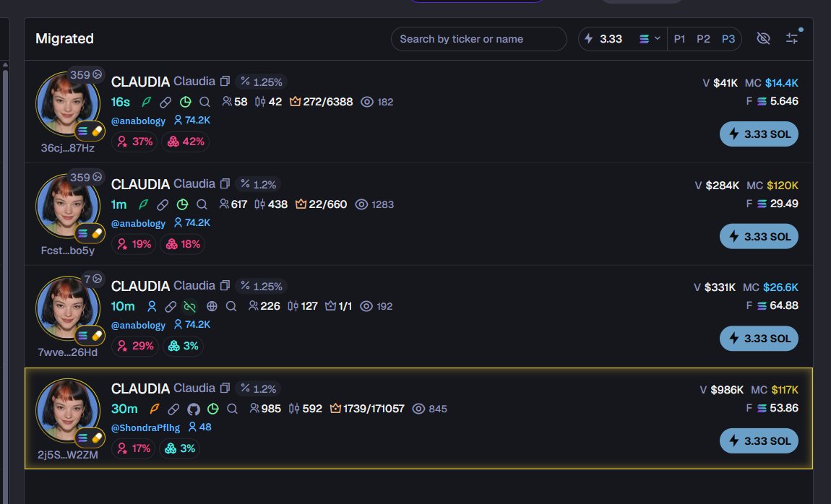831x504 pixels.
Task: Open the @anabology link in the 16s row
Action: [x=138, y=121]
